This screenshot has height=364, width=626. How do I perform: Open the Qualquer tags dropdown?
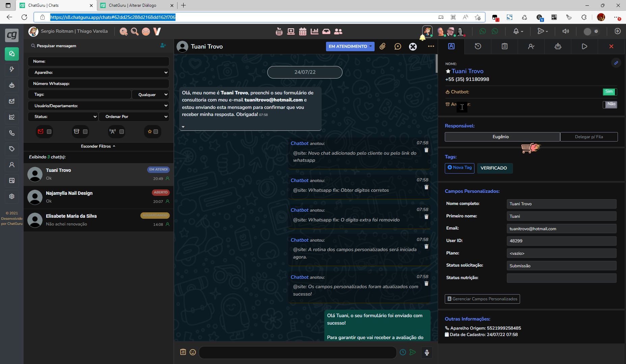(151, 95)
